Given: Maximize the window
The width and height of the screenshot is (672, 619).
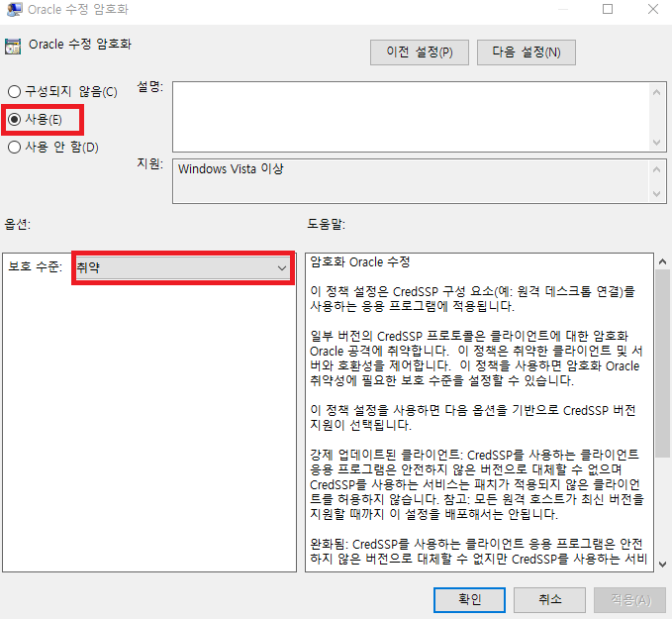Looking at the screenshot, I should coord(608,9).
